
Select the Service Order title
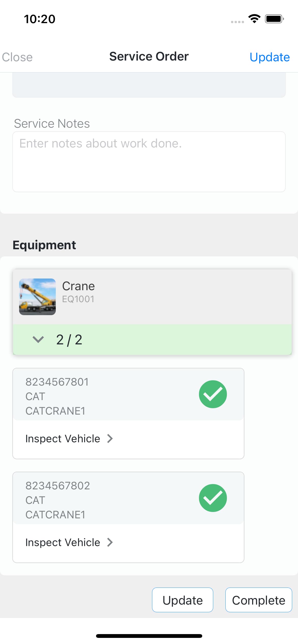pos(149,56)
